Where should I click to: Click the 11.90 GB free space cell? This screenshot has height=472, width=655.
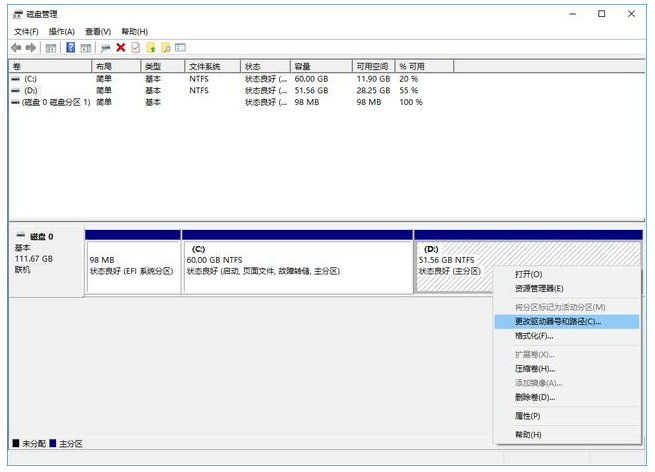coord(373,79)
